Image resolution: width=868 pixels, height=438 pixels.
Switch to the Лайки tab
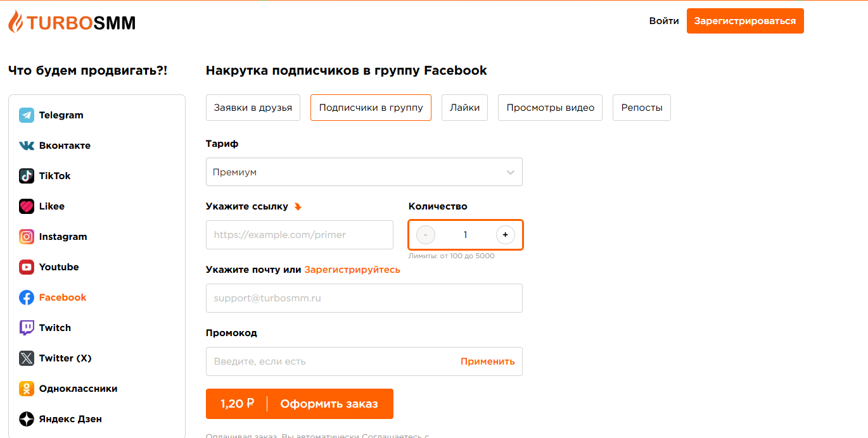point(465,108)
